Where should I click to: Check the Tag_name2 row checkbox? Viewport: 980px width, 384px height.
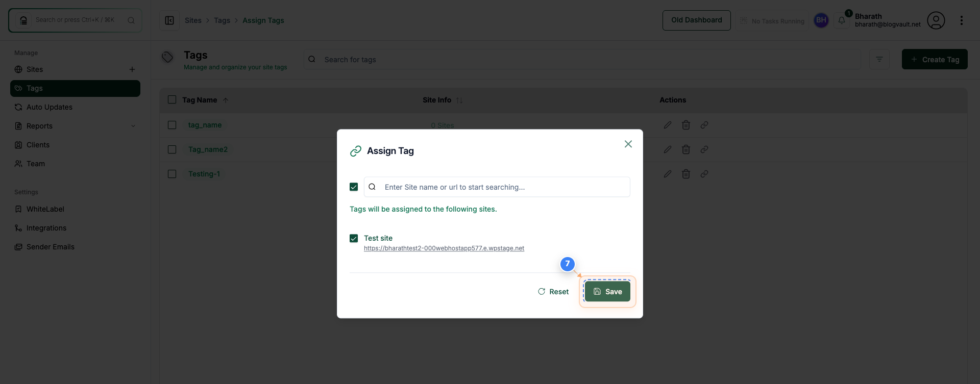tap(172, 149)
